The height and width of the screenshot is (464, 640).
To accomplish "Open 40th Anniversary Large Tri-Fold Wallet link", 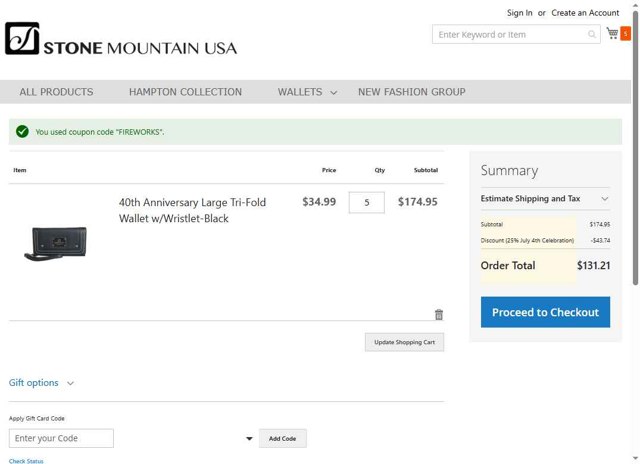I will point(192,211).
